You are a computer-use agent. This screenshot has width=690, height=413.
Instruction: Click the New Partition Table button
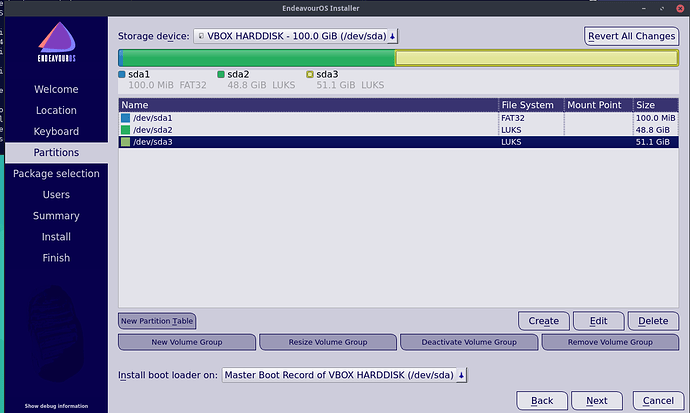coord(157,321)
